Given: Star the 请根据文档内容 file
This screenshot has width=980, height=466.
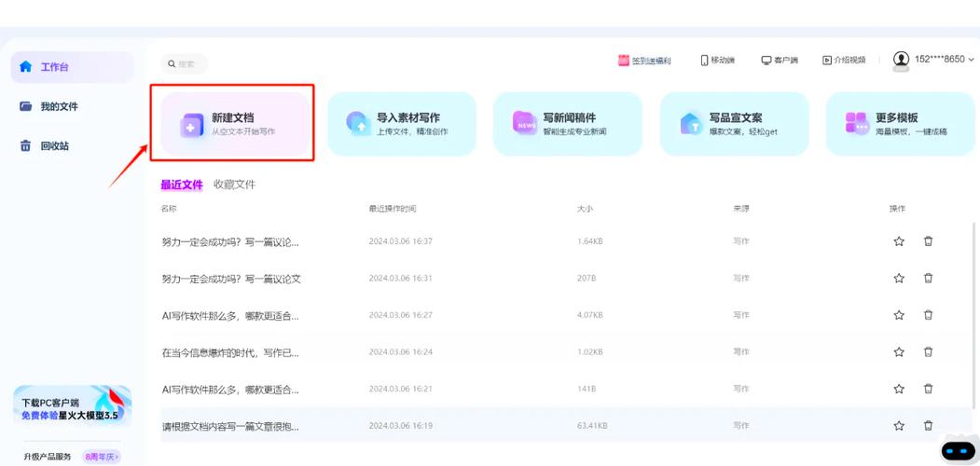Looking at the screenshot, I should [899, 426].
